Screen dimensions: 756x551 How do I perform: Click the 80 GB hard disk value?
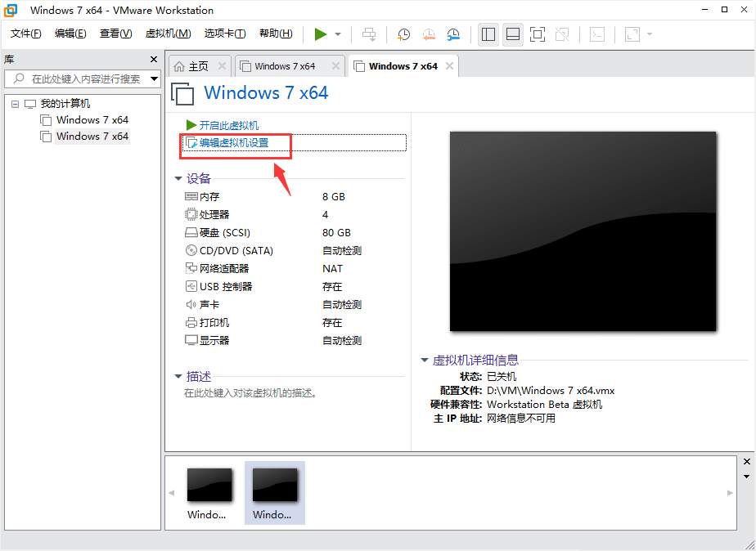click(x=336, y=233)
